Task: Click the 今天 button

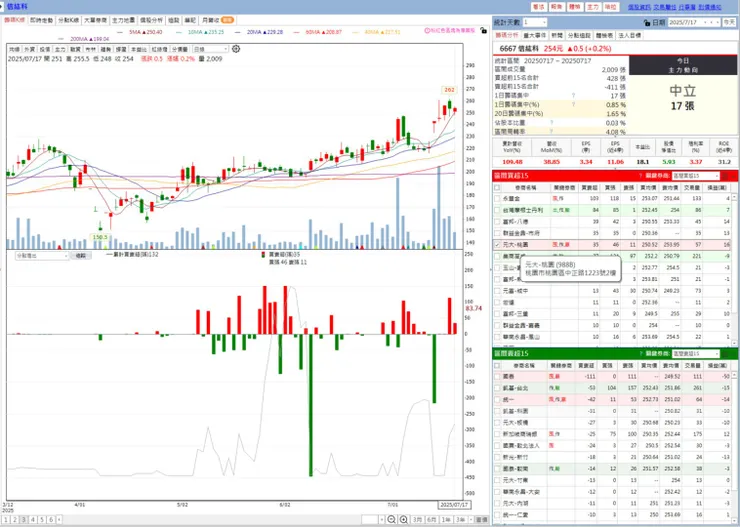Action: pyautogui.click(x=729, y=23)
